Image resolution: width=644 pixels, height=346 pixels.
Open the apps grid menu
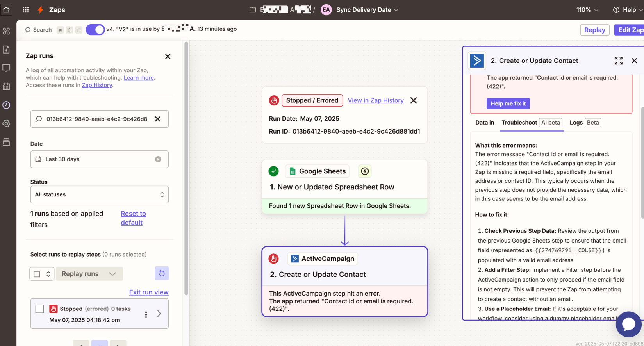[26, 10]
